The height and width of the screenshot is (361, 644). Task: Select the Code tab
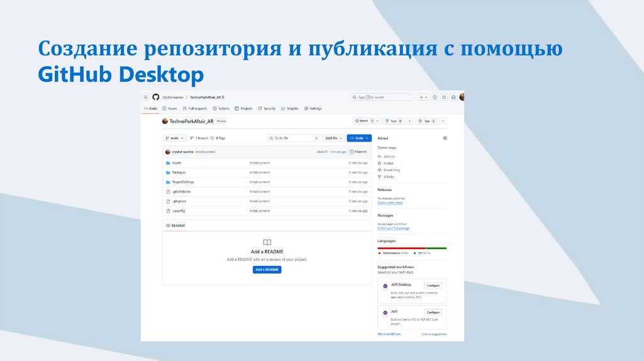[150, 108]
